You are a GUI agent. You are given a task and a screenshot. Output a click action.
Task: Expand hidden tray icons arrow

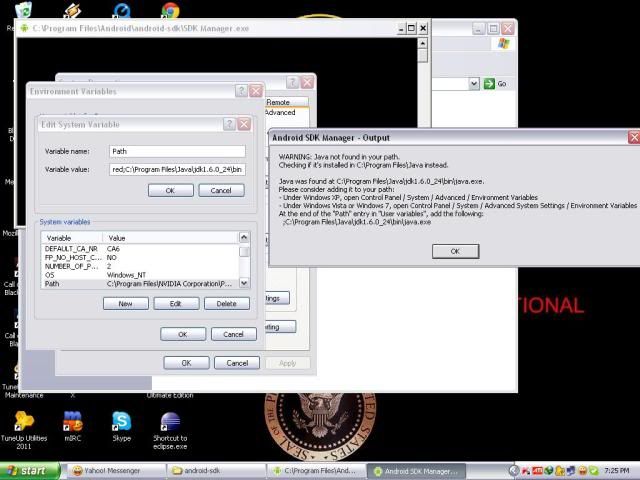pyautogui.click(x=514, y=471)
